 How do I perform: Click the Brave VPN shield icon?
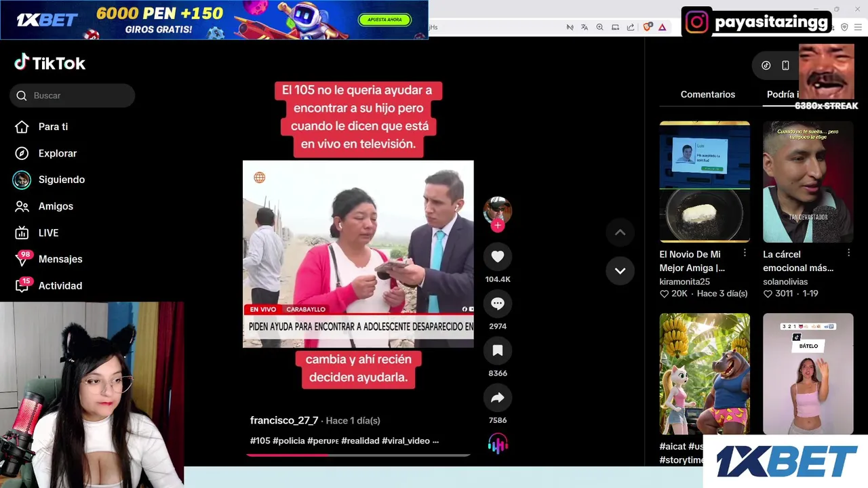point(844,27)
